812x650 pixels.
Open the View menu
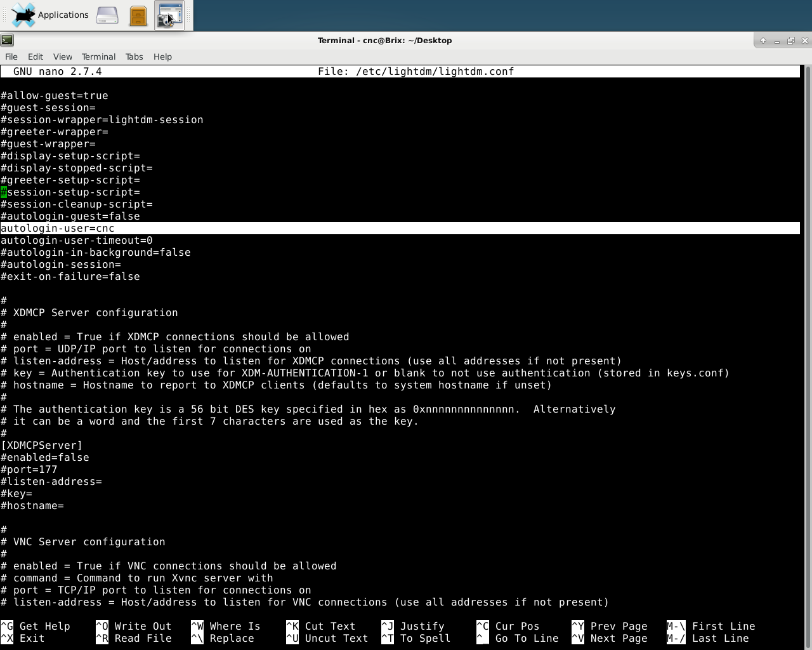[x=62, y=56]
